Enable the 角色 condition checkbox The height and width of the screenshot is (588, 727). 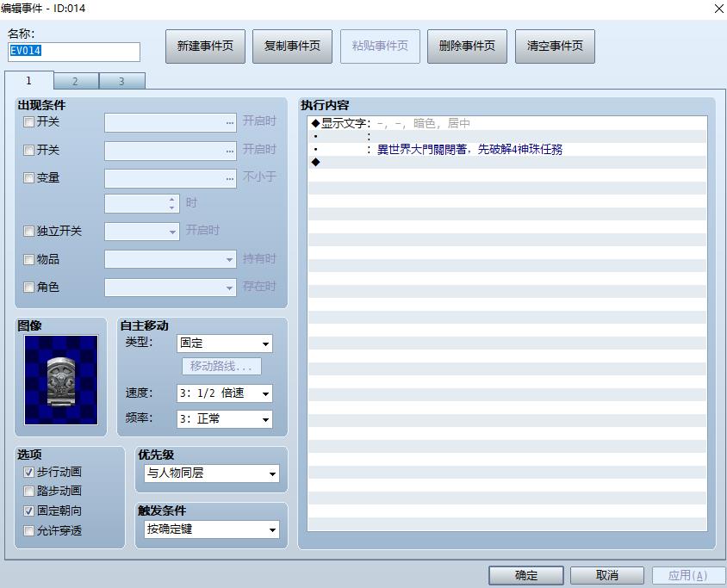pos(28,288)
